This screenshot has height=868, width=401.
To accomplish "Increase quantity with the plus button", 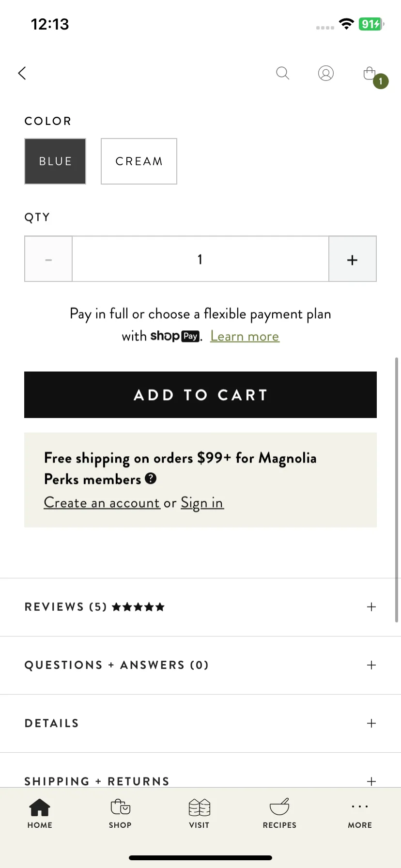I will pos(353,259).
